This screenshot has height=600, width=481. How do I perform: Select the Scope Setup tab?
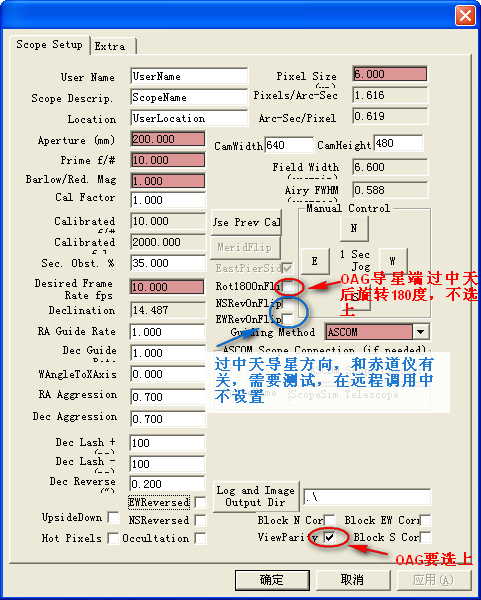pos(49,45)
